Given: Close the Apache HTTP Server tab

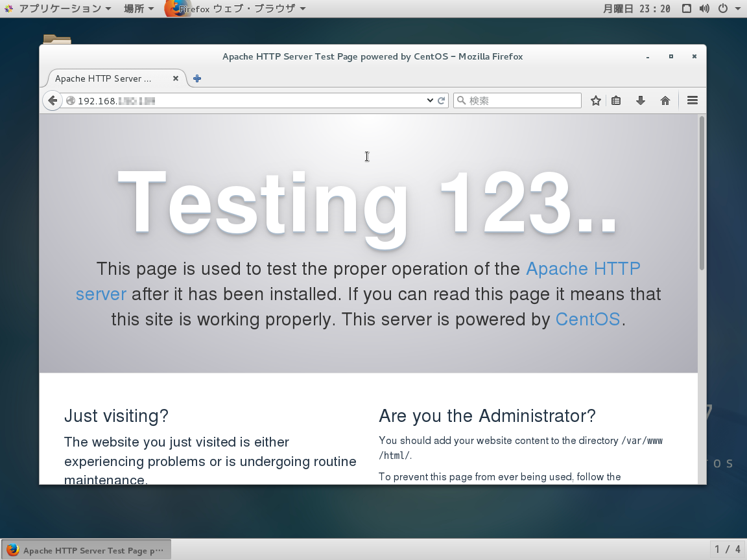Looking at the screenshot, I should point(176,78).
